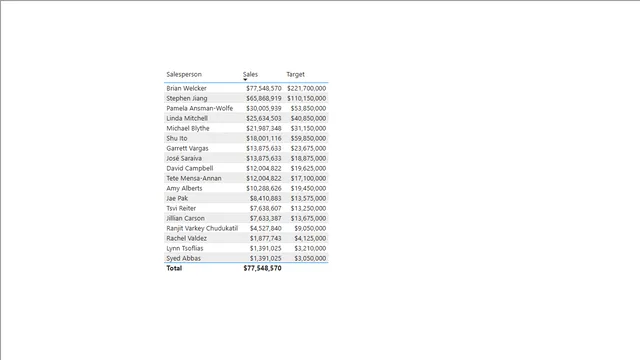Viewport: 640px width, 360px height.
Task: Click target value $4,125,000
Action: point(310,238)
